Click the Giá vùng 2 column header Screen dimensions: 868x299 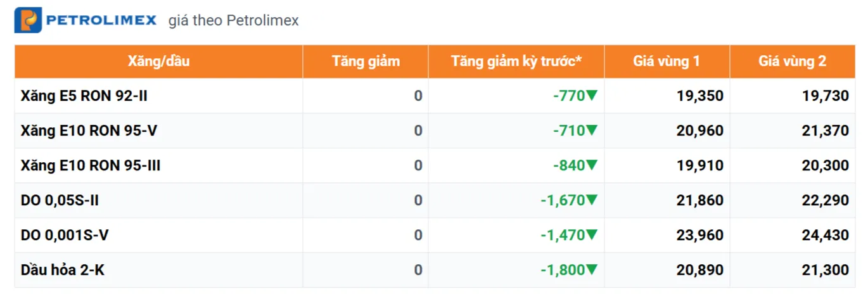tap(793, 61)
